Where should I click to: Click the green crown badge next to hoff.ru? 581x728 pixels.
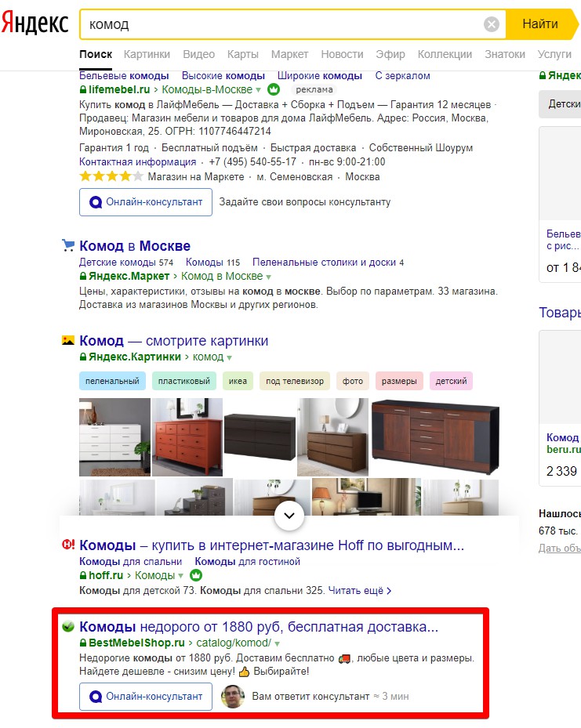tap(196, 575)
